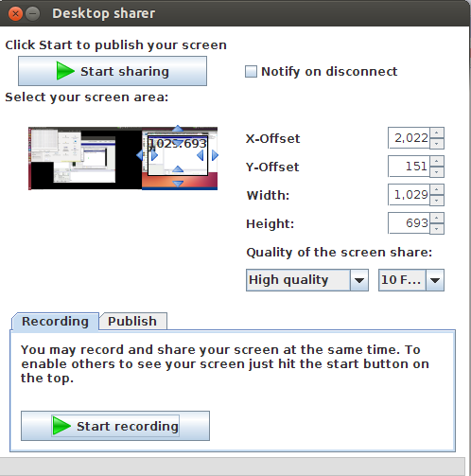Screen dimensions: 471x476
Task: Click far-left blue arrow outside selection area
Action: click(x=140, y=155)
